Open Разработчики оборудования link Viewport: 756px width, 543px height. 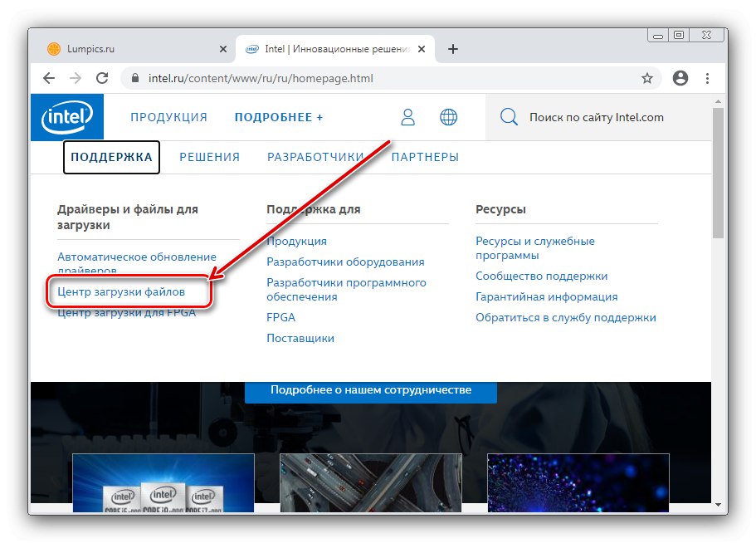[x=345, y=262]
